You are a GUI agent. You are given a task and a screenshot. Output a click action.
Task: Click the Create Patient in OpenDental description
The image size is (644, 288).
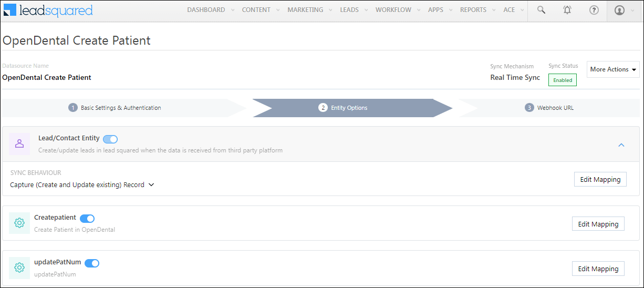pyautogui.click(x=75, y=230)
